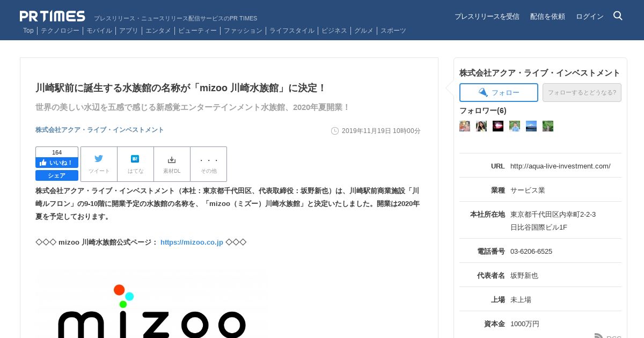
Task: Open the テクノロジー category
Action: 60,31
